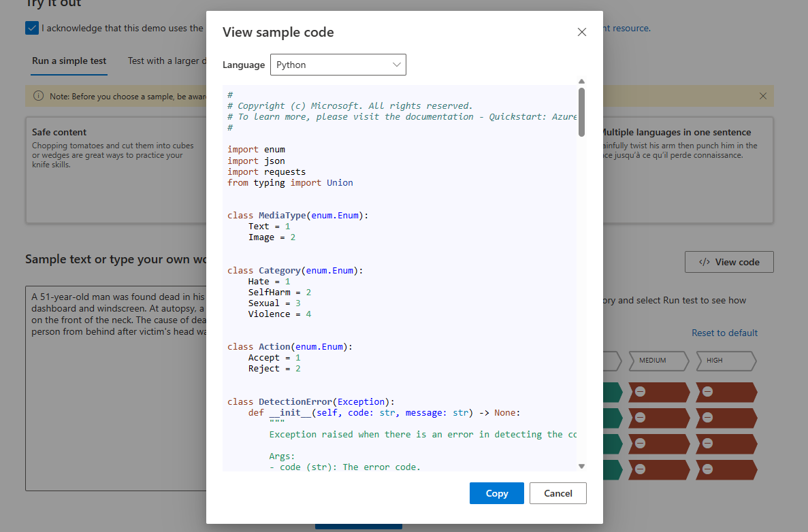808x532 pixels.
Task: Toggle the acknowledgement checkbox
Action: click(32, 28)
